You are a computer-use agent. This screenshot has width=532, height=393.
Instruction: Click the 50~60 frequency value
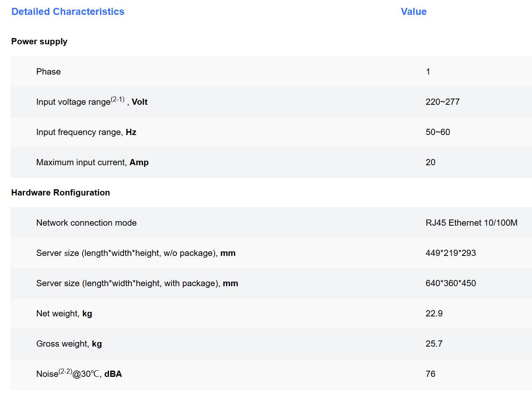[x=438, y=132]
